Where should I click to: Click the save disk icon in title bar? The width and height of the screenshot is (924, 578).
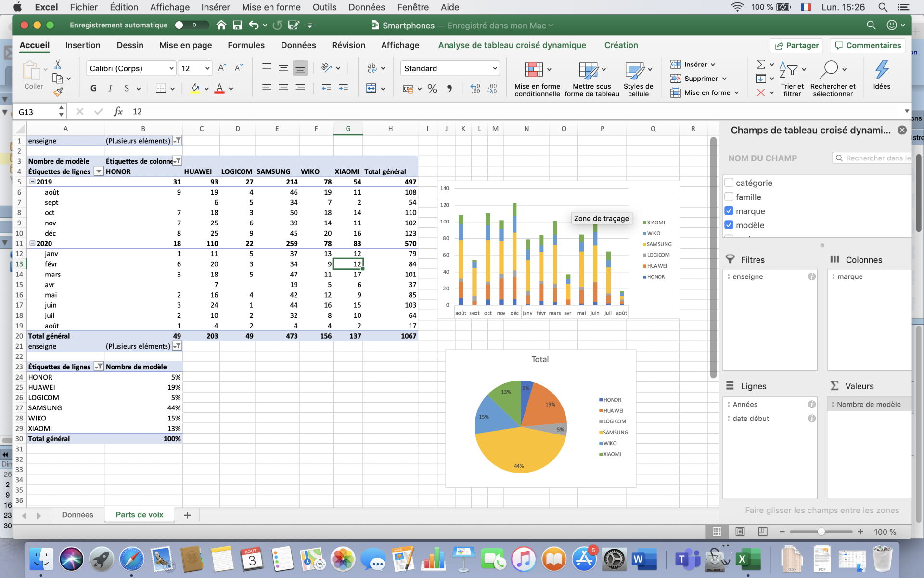(x=237, y=25)
